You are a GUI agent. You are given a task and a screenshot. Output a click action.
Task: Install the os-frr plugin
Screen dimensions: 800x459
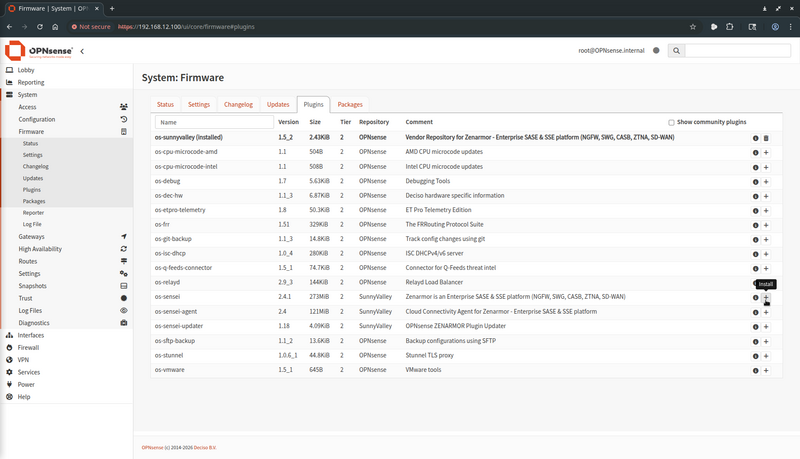tap(766, 225)
